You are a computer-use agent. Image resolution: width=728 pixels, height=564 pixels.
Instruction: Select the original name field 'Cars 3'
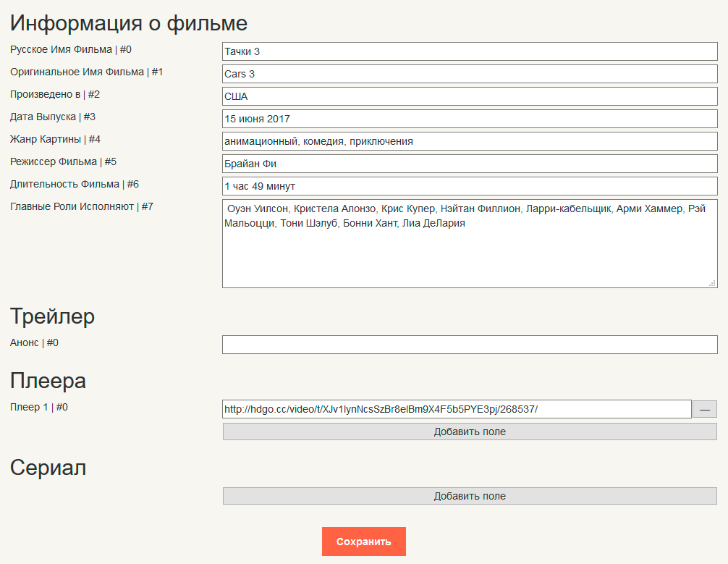470,74
